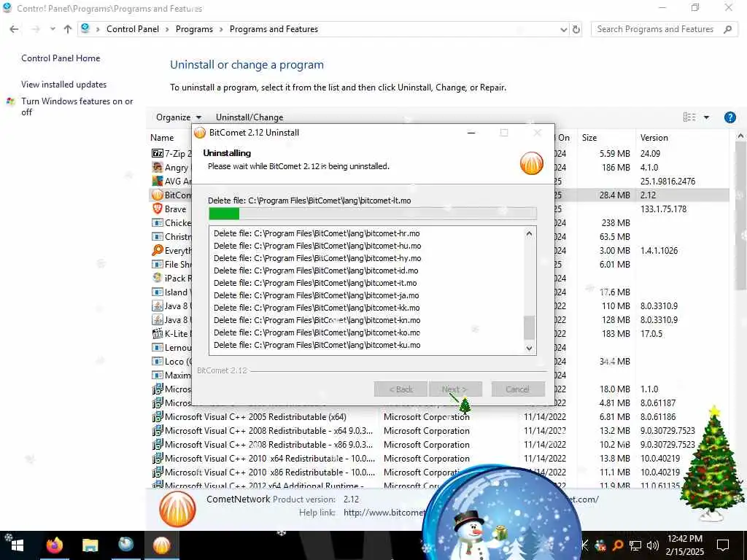Click the 133.1.75.178 version cell
The width and height of the screenshot is (747, 560).
tap(663, 209)
